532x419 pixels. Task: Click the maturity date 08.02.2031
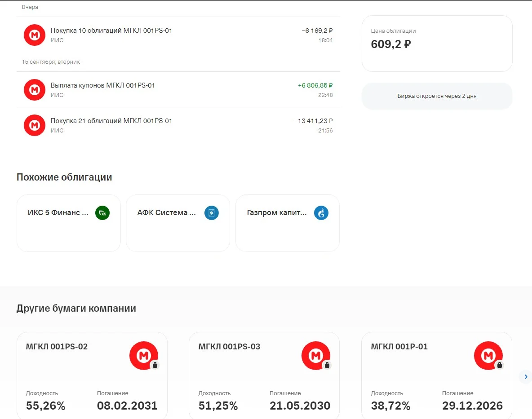click(127, 406)
